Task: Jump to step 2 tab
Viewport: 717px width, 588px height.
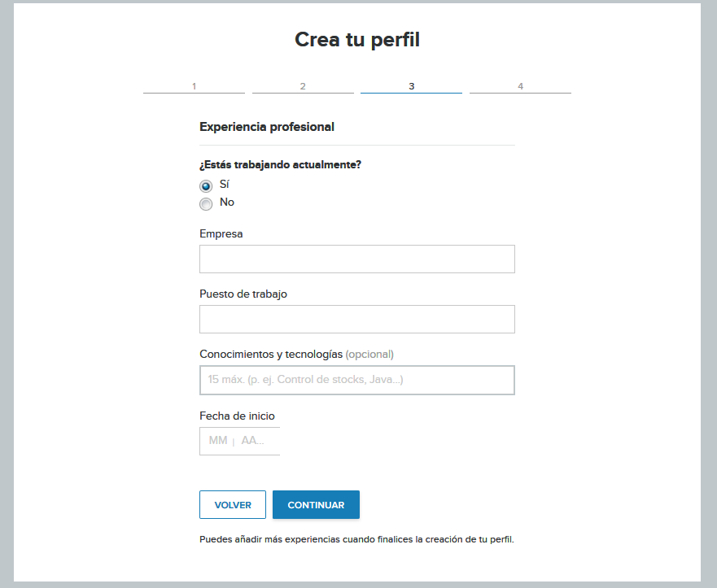Action: tap(303, 86)
